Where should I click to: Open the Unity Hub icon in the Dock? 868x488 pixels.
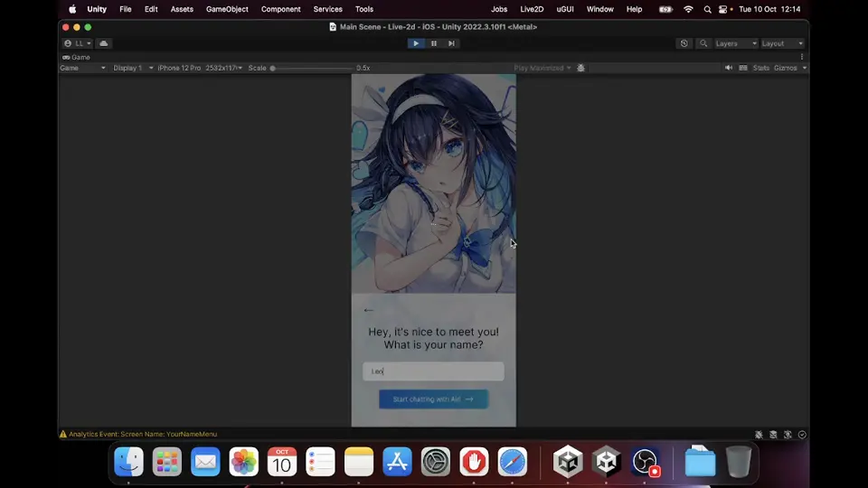click(x=568, y=462)
